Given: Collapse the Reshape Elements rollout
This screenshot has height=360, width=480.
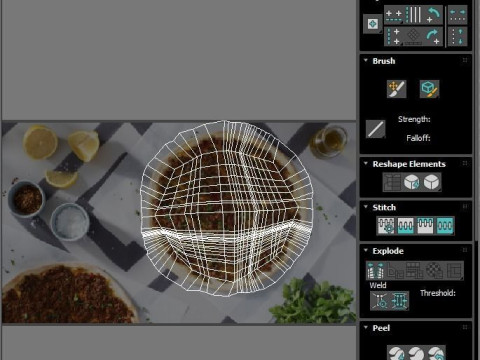Looking at the screenshot, I should (366, 163).
